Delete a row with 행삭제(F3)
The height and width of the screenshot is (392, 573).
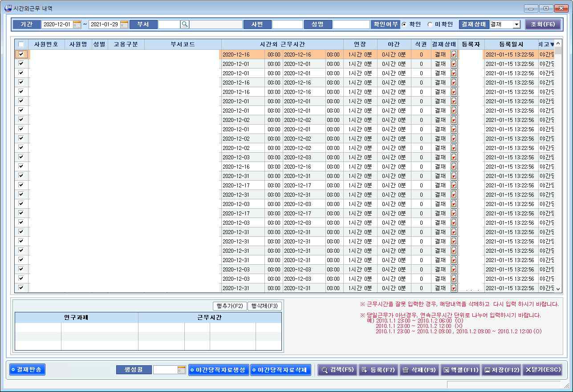[264, 306]
